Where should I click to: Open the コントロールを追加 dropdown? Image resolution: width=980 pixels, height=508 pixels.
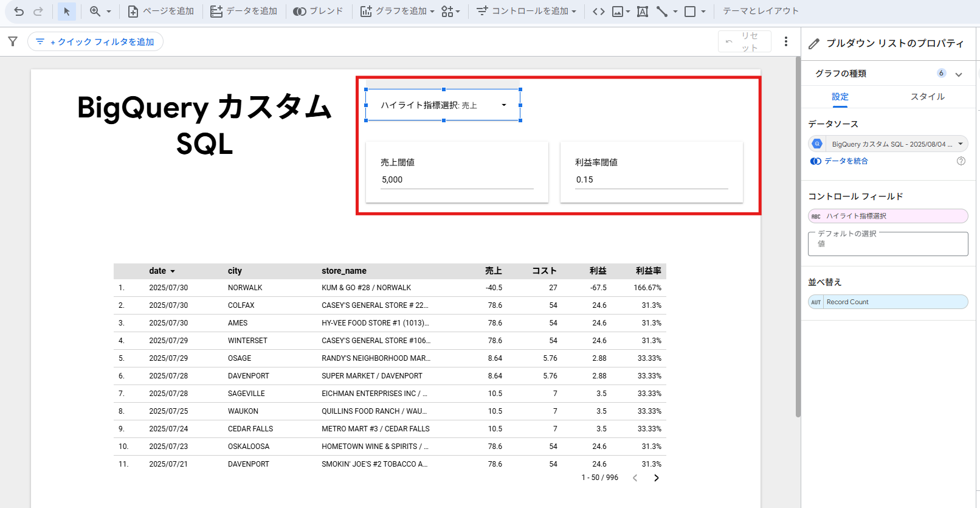[526, 11]
